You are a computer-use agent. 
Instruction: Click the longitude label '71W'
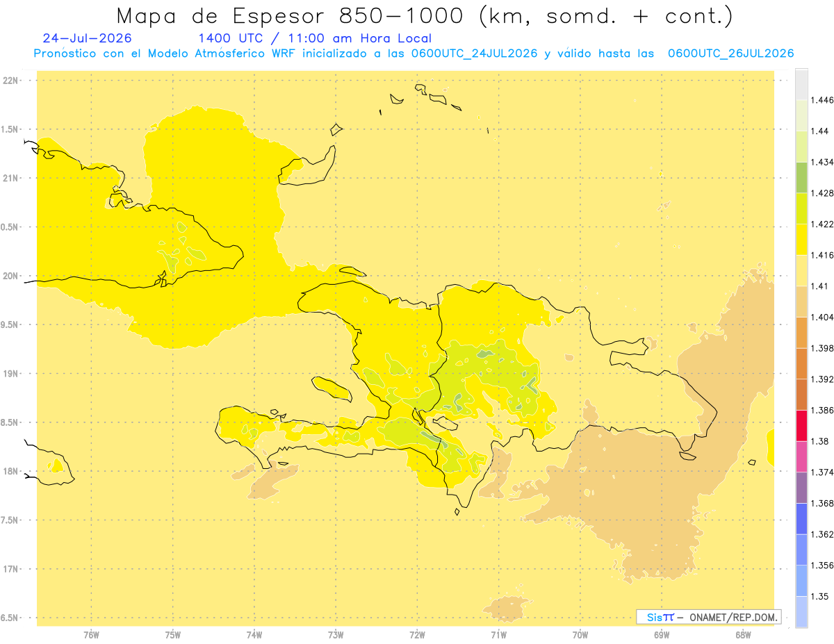coord(498,635)
